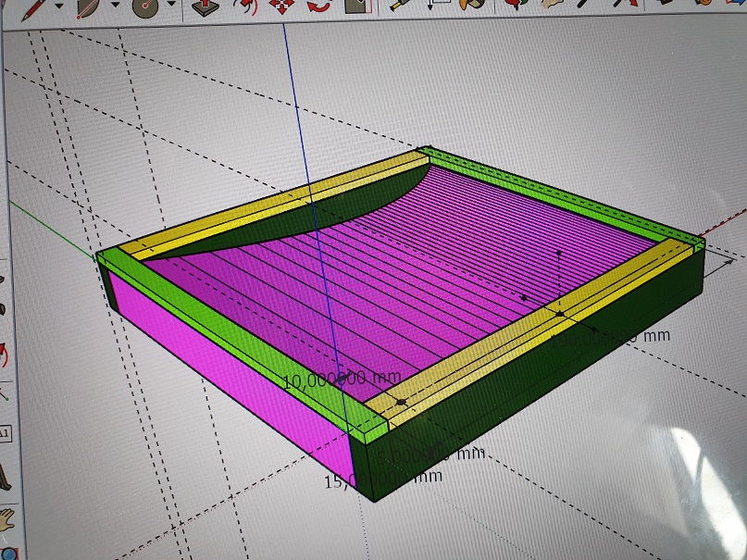Open the dropdown arrow beside the Line tool

tap(60, 6)
